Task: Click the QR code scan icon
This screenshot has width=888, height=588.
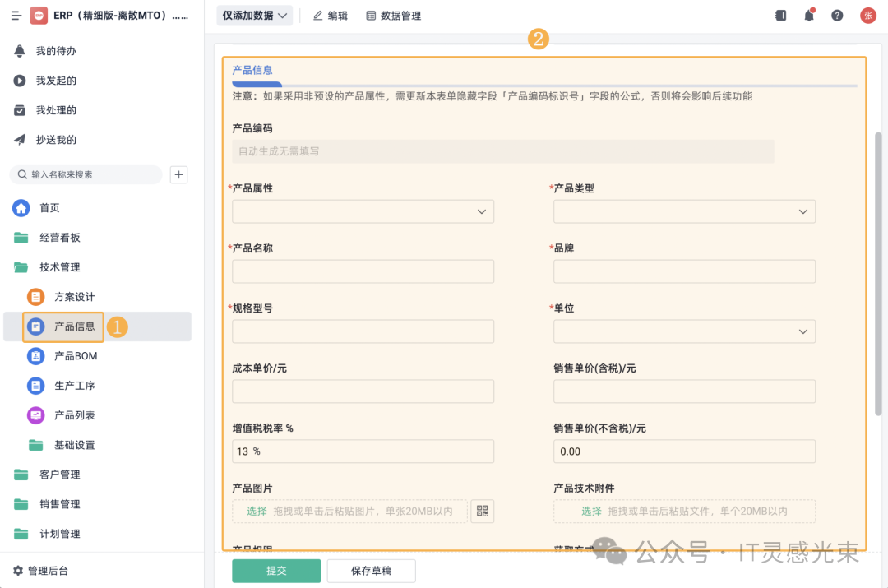Action: click(x=483, y=511)
